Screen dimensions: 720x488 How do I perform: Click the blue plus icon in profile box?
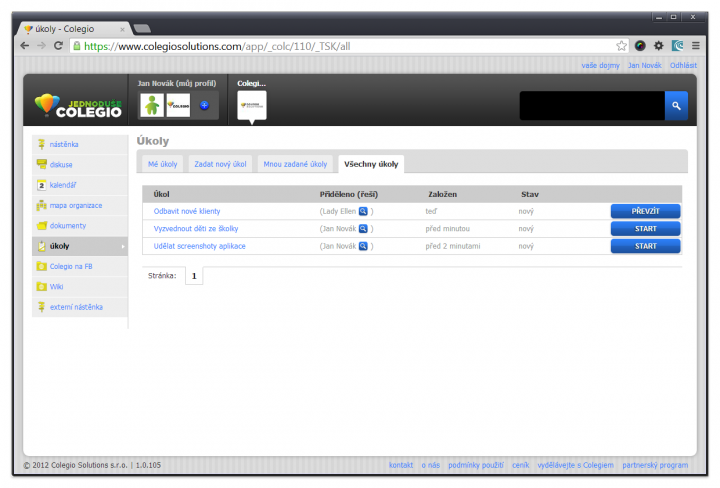tap(203, 105)
